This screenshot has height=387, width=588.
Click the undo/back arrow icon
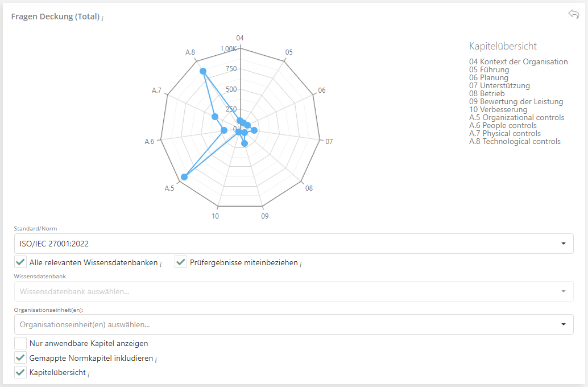[573, 14]
